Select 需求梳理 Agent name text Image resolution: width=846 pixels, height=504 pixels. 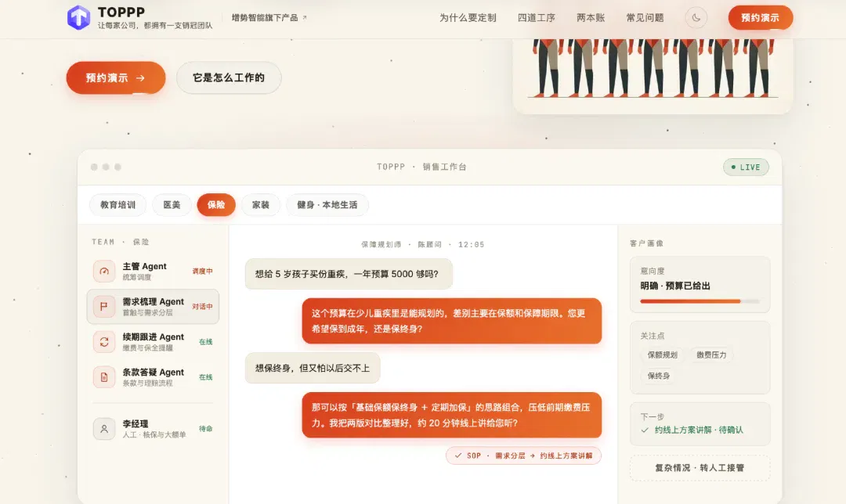pos(154,301)
